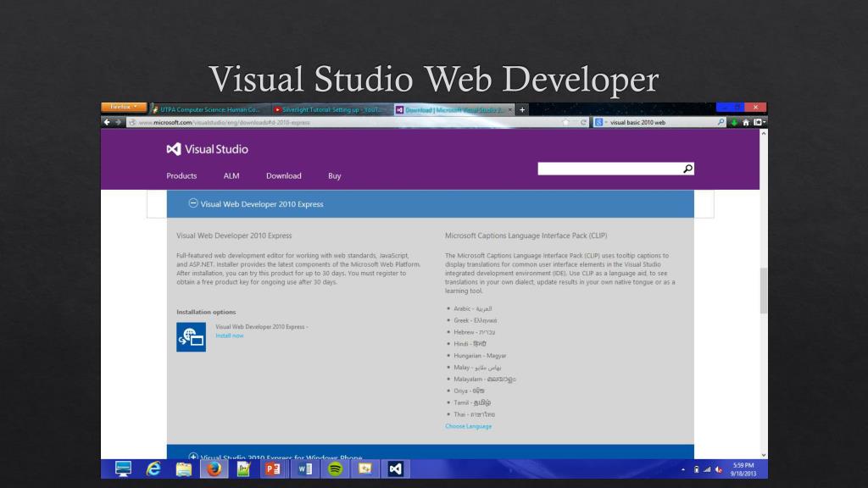Open Visual Studio from the taskbar

point(395,469)
